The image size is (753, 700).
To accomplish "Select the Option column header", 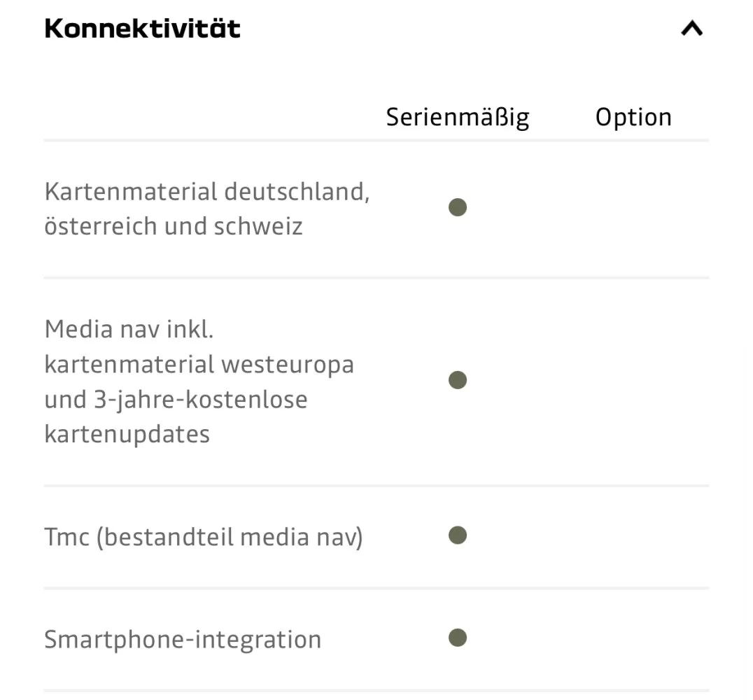I will (x=633, y=117).
